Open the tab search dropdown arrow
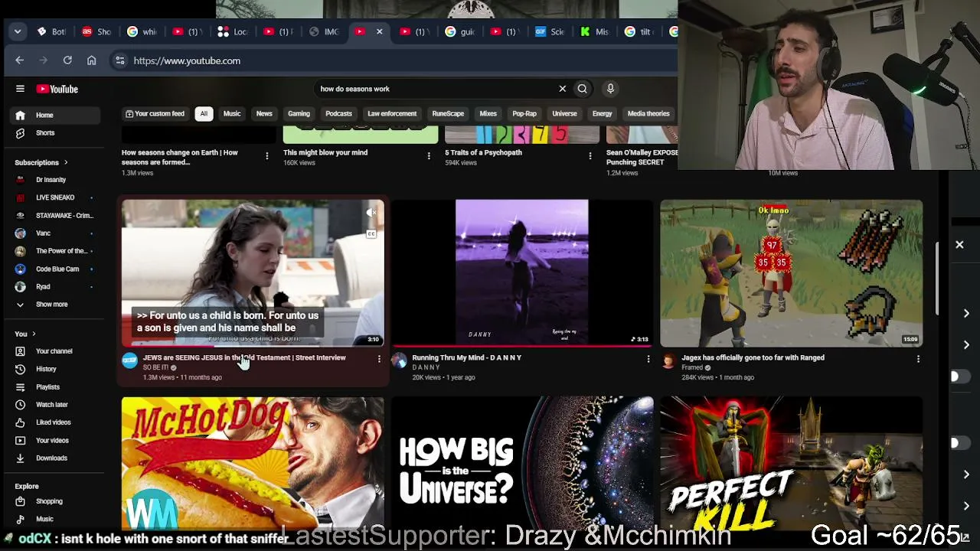Image resolution: width=980 pixels, height=551 pixels. [x=18, y=31]
